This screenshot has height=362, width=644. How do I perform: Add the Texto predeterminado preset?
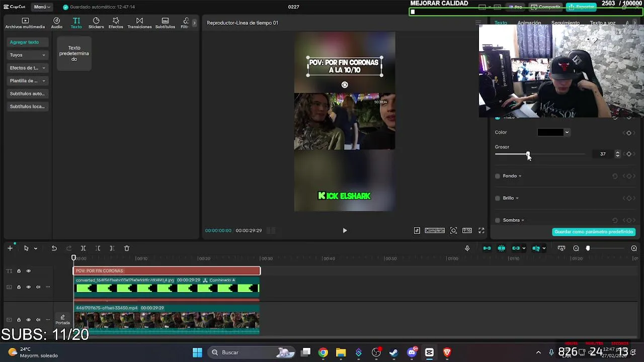[74, 53]
